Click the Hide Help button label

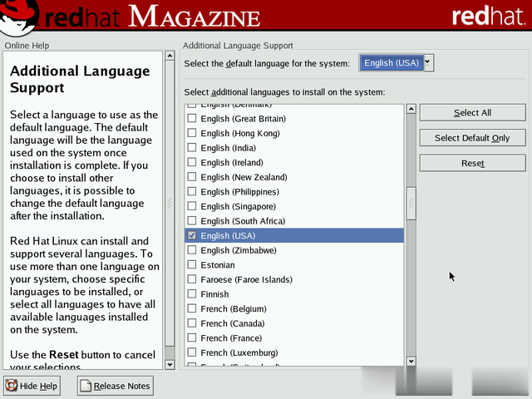click(x=38, y=386)
